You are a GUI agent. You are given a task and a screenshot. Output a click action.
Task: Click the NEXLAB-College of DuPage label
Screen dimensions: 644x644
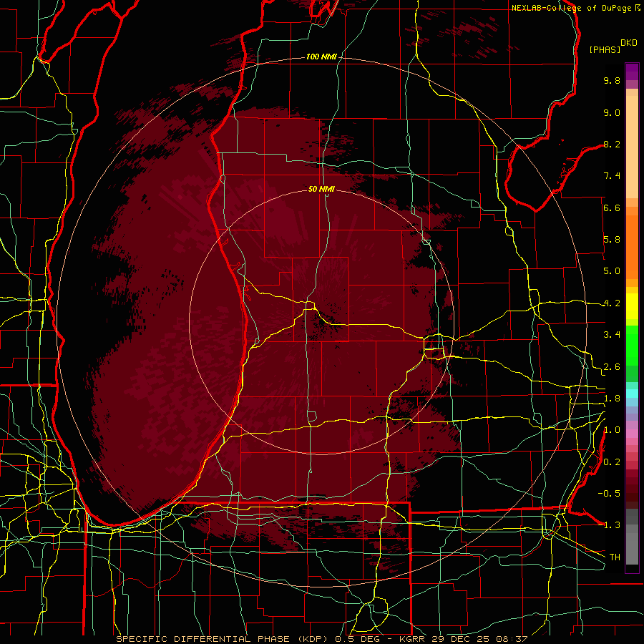pyautogui.click(x=571, y=8)
